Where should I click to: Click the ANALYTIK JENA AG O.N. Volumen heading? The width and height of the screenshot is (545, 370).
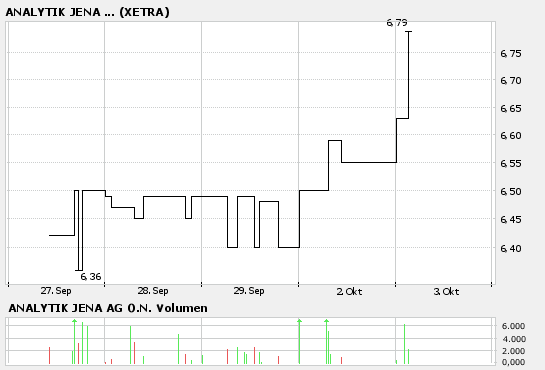[108, 308]
